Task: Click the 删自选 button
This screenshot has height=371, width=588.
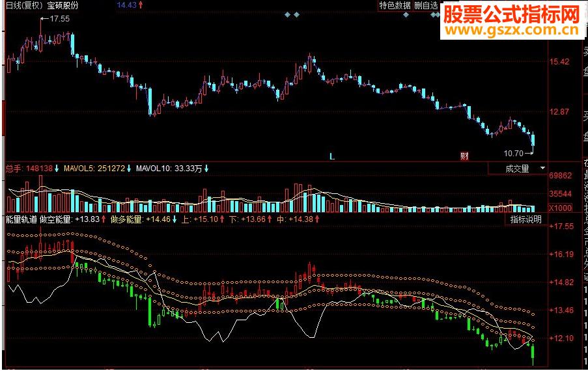Action: (x=426, y=6)
